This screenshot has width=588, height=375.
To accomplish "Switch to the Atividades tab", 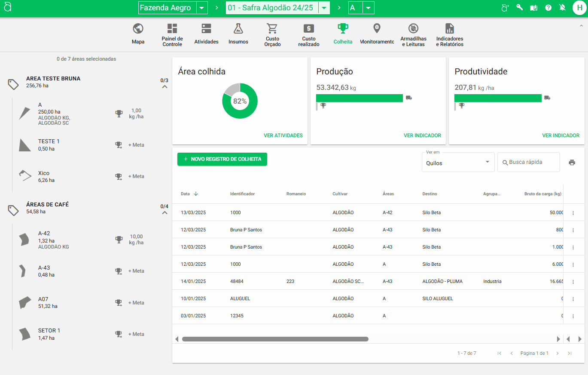I will pos(206,34).
